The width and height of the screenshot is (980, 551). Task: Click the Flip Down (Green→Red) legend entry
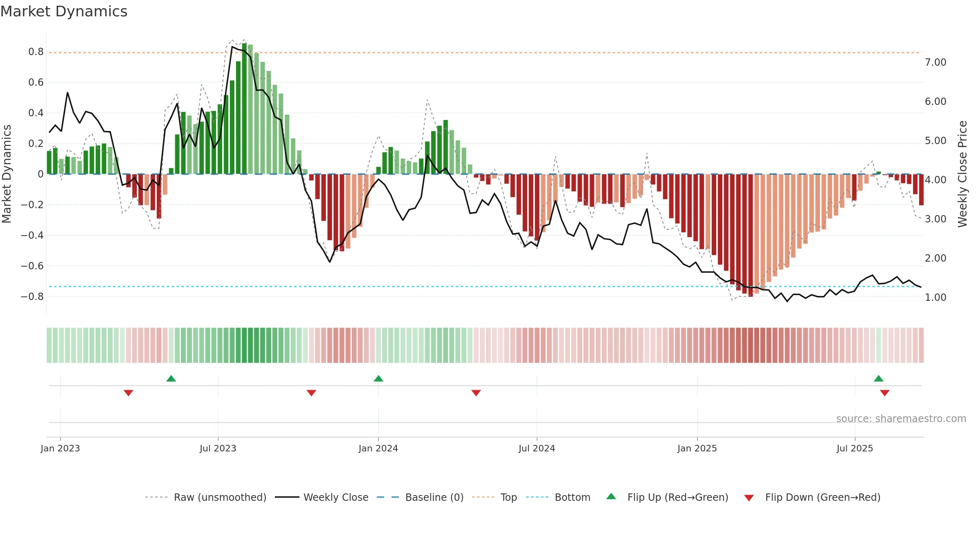pyautogui.click(x=812, y=497)
